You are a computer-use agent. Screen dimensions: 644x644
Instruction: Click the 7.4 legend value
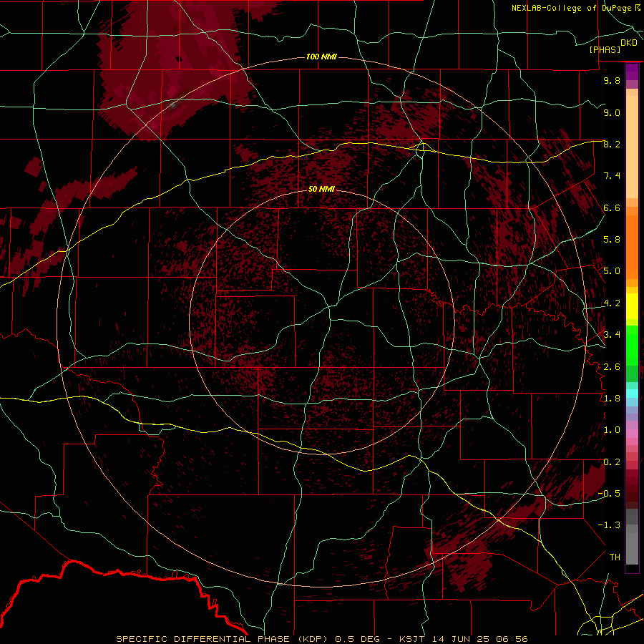(612, 176)
